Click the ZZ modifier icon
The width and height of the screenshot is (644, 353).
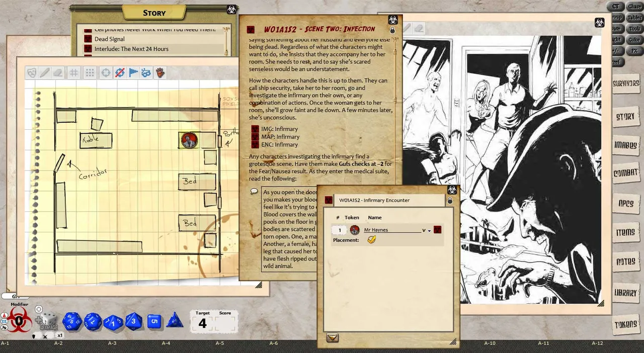4,321
